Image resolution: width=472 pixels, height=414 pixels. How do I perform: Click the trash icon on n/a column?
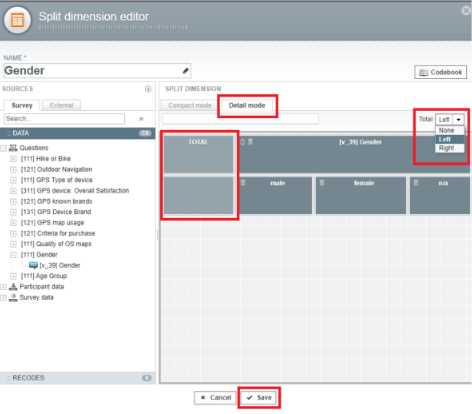pyautogui.click(x=416, y=183)
